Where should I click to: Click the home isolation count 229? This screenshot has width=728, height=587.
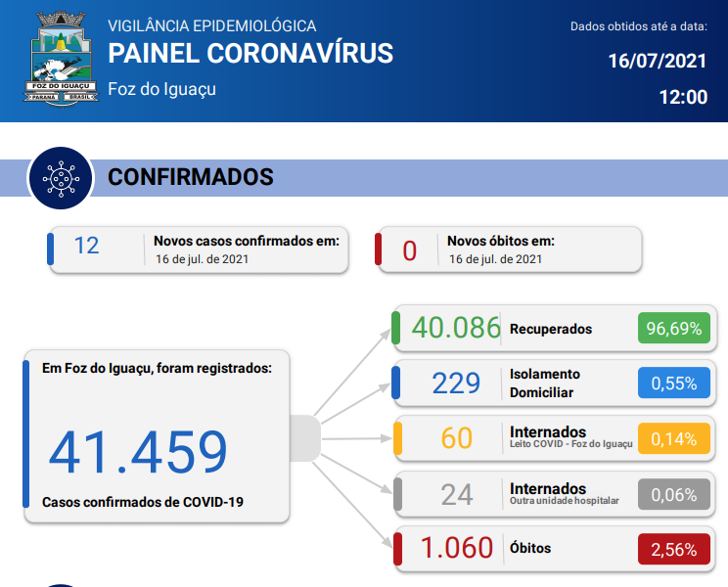click(456, 384)
